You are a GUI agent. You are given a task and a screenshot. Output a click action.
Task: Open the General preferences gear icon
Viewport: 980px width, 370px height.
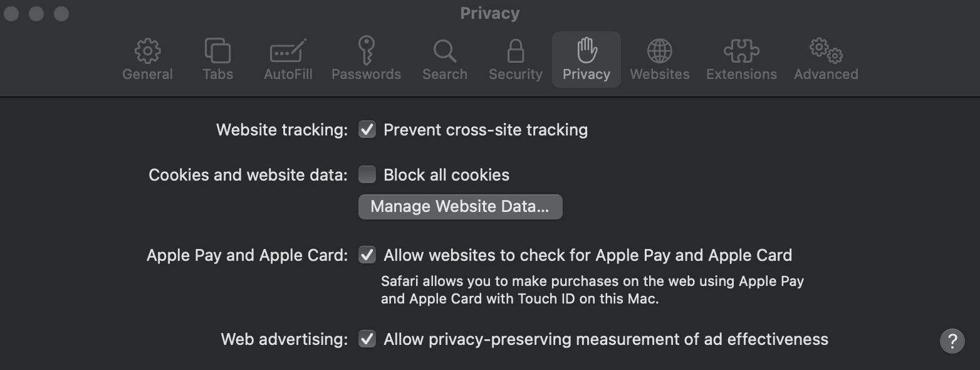click(x=147, y=60)
